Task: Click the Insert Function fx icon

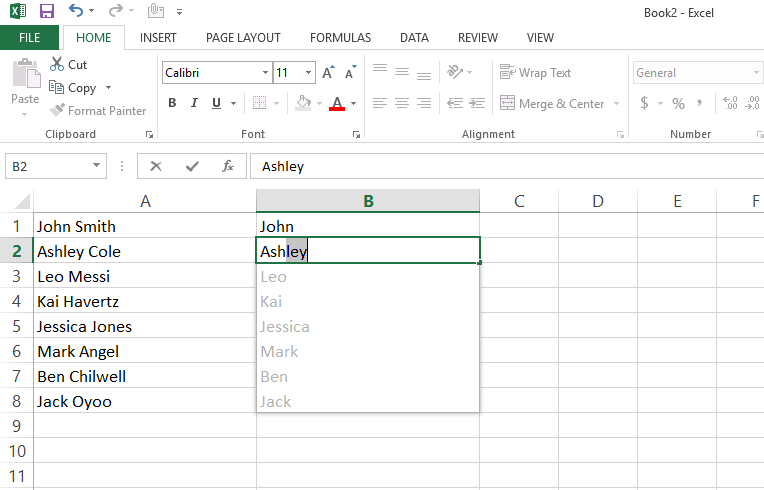Action: tap(228, 167)
